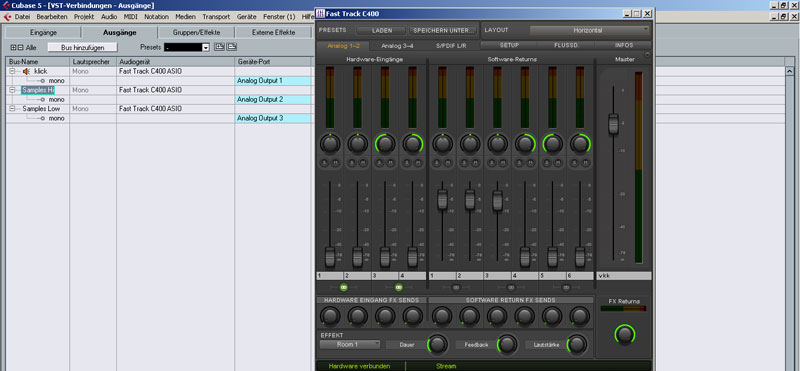Viewport: 800px width, 371px height.
Task: Click the speaker icon on klick bus
Action: pos(26,71)
